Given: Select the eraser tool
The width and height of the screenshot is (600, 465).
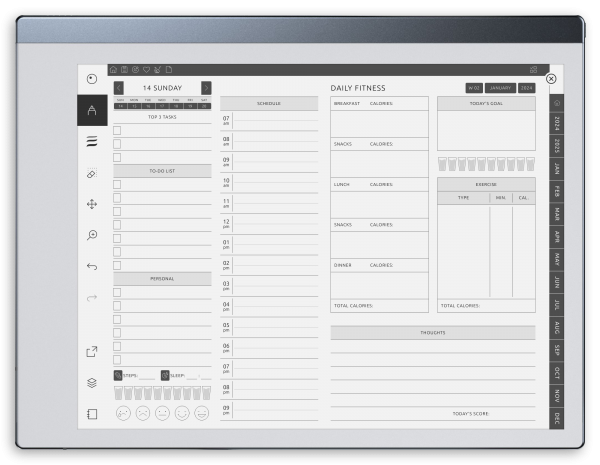Looking at the screenshot, I should click(x=92, y=173).
